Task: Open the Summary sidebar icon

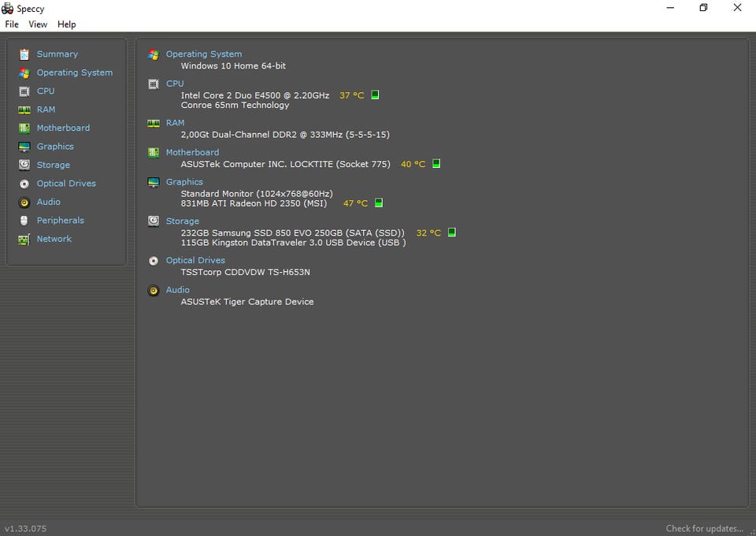Action: tap(24, 54)
